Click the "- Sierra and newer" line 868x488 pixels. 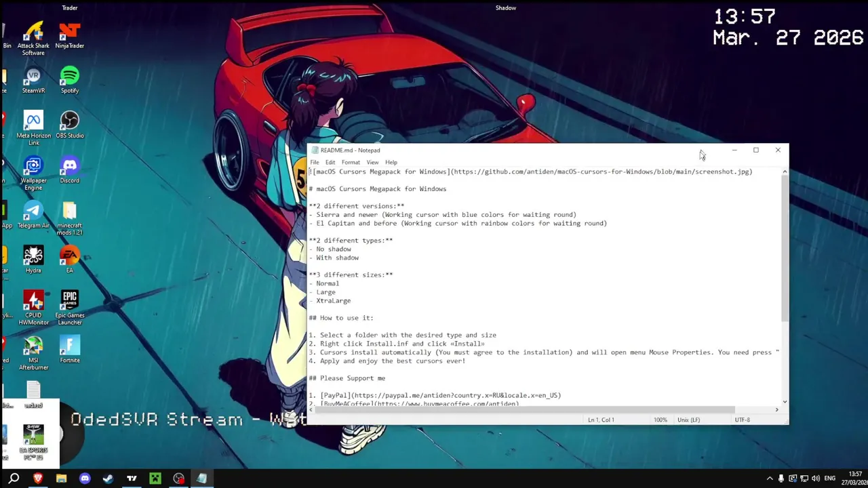[443, 215]
